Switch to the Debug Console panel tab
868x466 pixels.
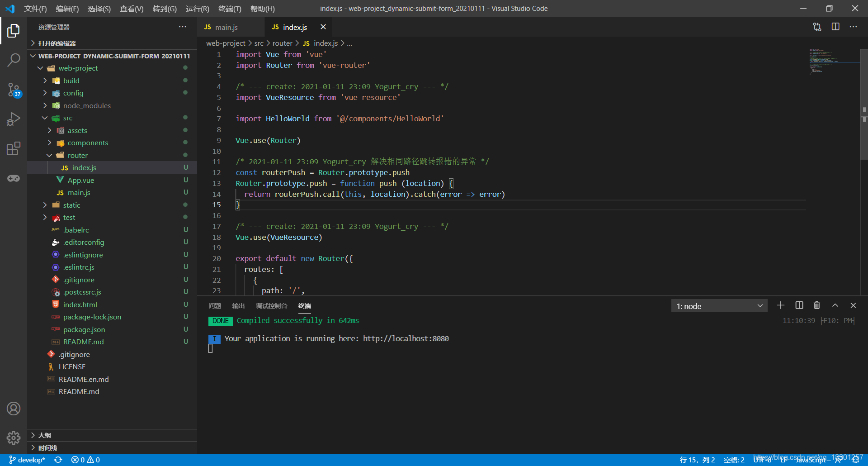point(271,306)
